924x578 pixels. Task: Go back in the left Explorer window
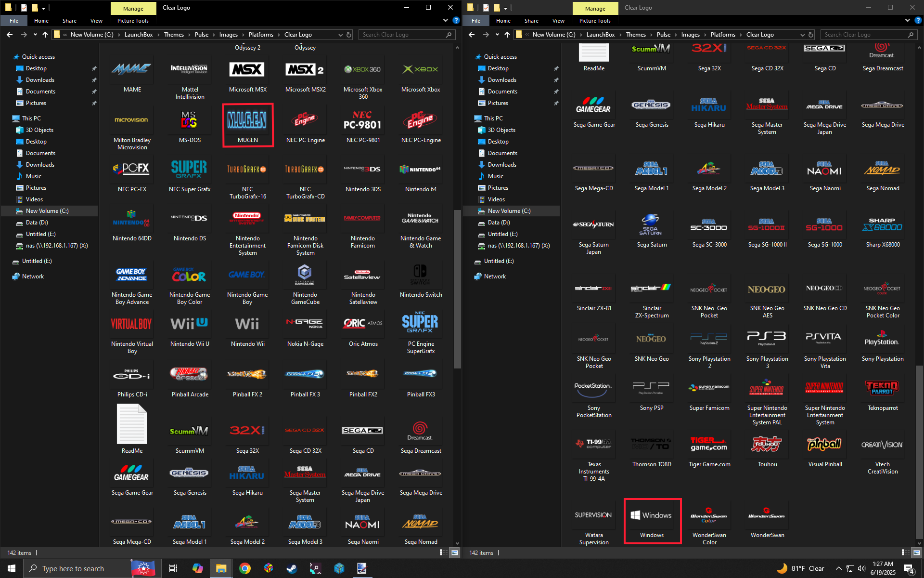10,35
